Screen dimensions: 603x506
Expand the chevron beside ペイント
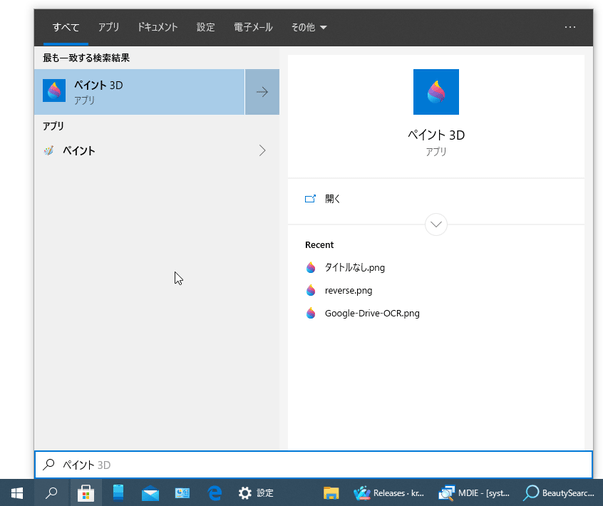(262, 150)
